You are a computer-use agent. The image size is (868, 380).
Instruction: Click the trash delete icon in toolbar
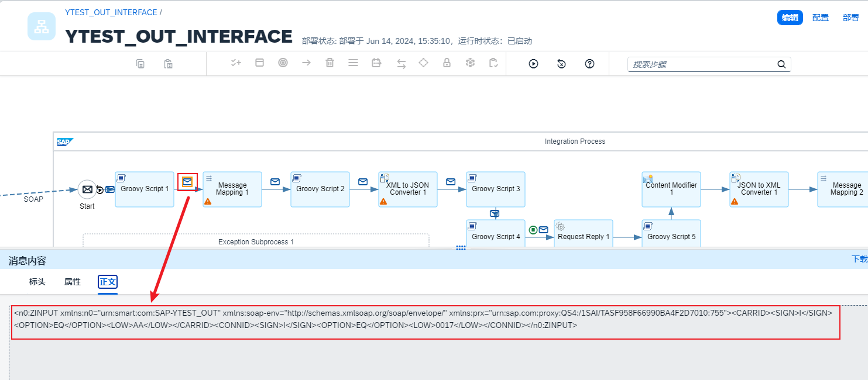coord(330,63)
